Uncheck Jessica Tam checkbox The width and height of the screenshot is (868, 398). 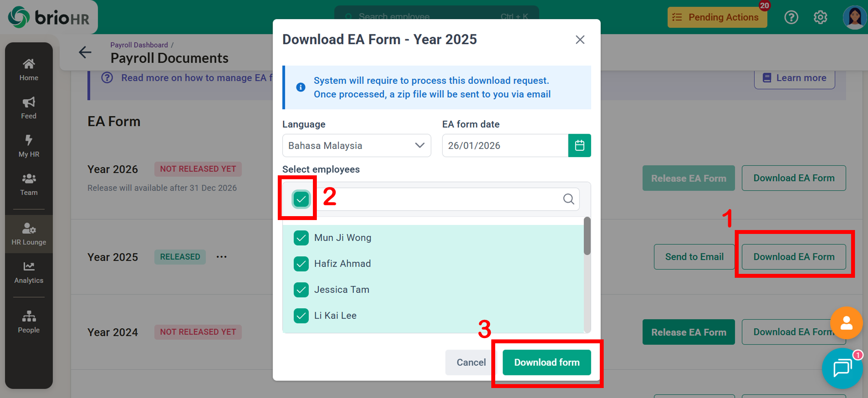click(x=301, y=289)
